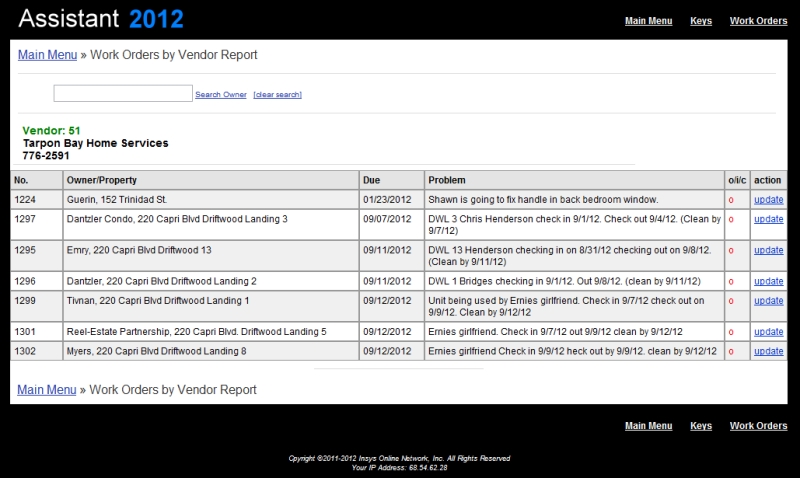Open Work Orders in footer navigation
This screenshot has height=478, width=800.
pos(758,426)
